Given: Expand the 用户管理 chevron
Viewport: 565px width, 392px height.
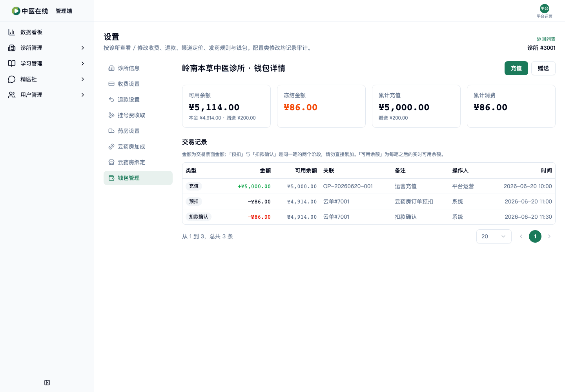Looking at the screenshot, I should (x=83, y=95).
